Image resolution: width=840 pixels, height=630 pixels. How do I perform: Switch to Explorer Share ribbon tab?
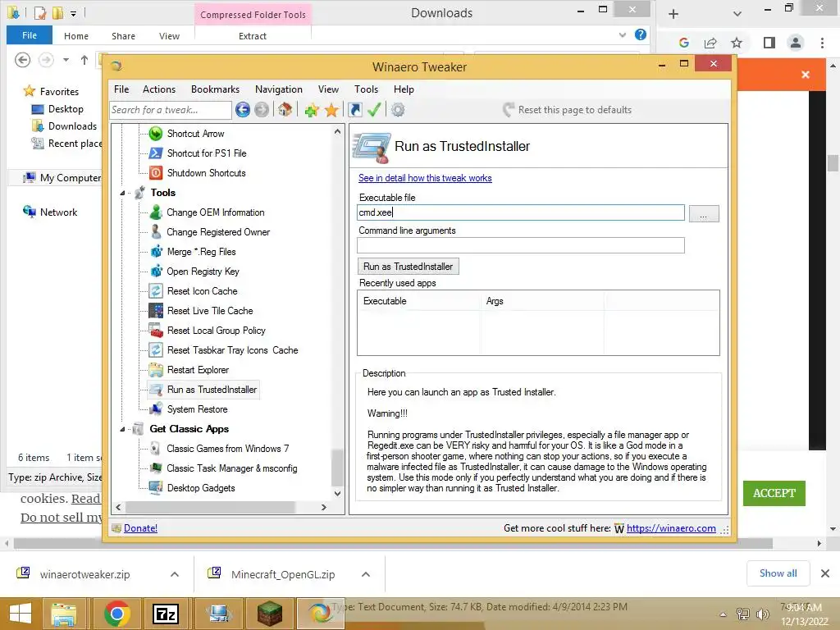point(123,36)
